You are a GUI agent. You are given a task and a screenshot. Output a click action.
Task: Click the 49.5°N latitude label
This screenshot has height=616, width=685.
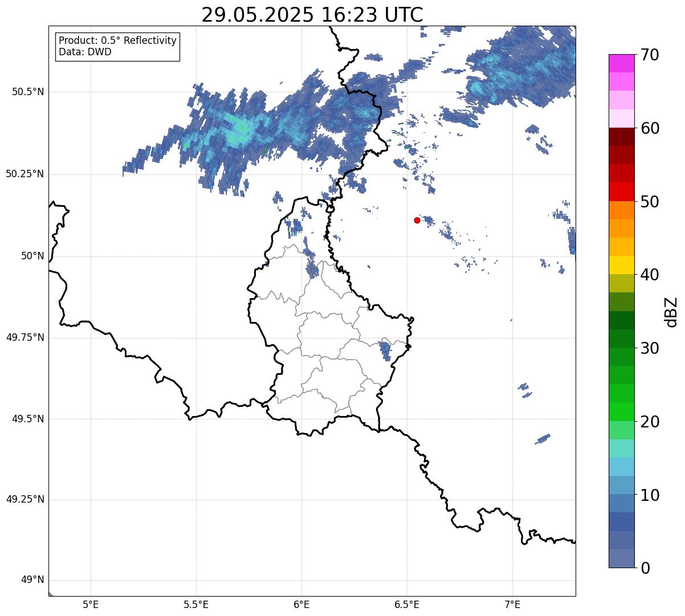pyautogui.click(x=28, y=419)
